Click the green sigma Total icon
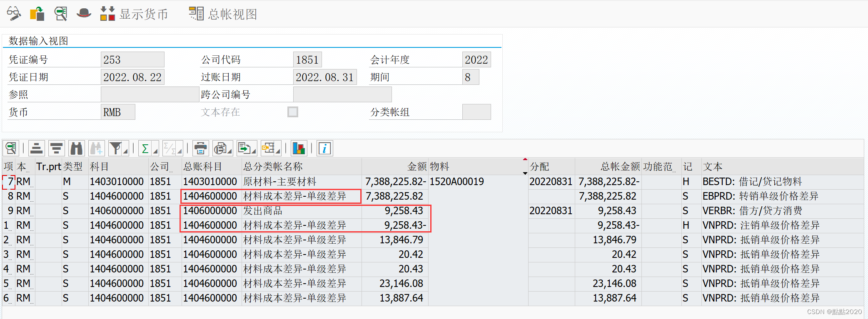Viewport: 868px width, 319px height. tap(145, 148)
